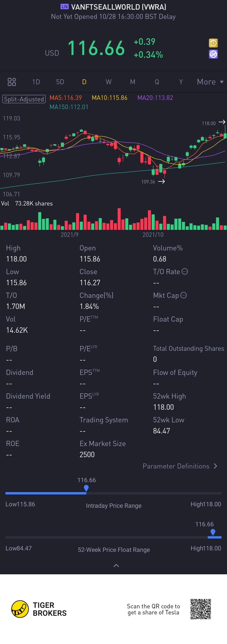
Task: Switch to the 1D chart tab
Action: [36, 82]
